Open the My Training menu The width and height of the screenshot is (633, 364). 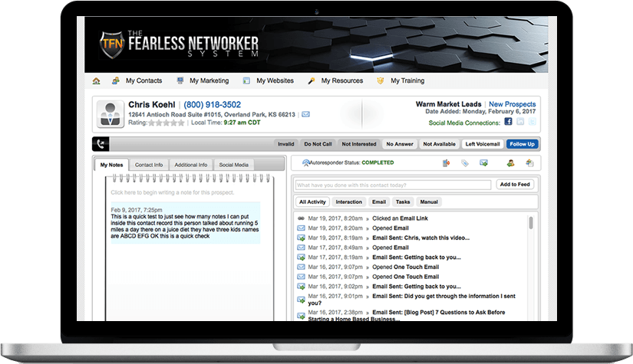pos(407,80)
